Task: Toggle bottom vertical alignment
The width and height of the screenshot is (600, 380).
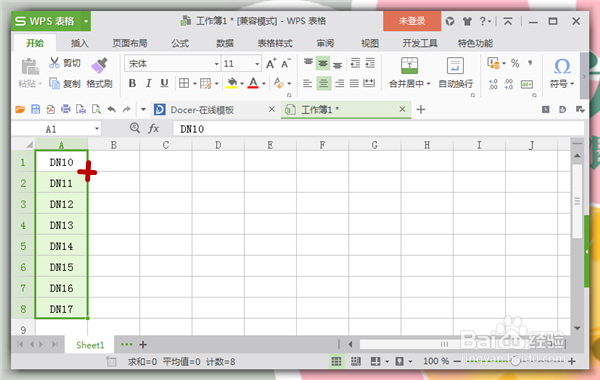Action: coord(337,64)
